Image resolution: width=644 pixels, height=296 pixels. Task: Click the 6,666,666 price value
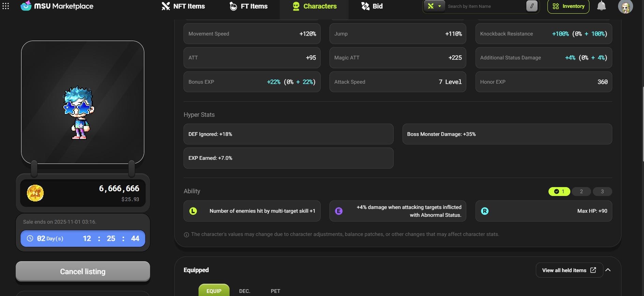[x=119, y=188]
